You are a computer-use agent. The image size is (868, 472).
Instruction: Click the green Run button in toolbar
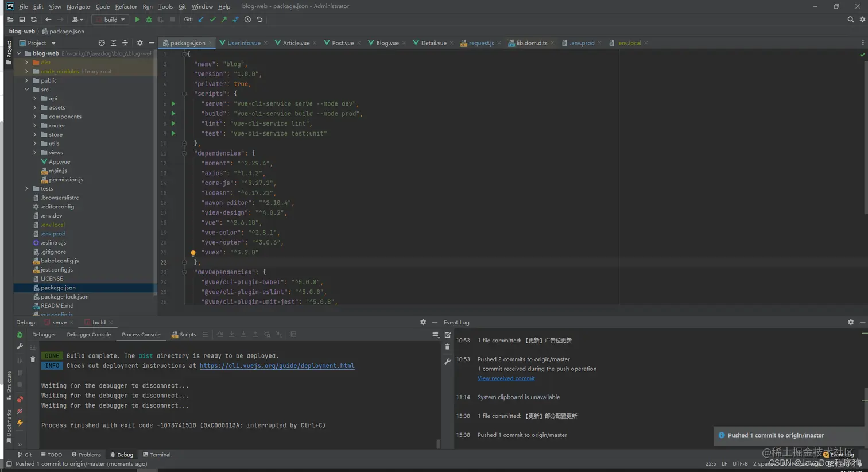point(137,20)
